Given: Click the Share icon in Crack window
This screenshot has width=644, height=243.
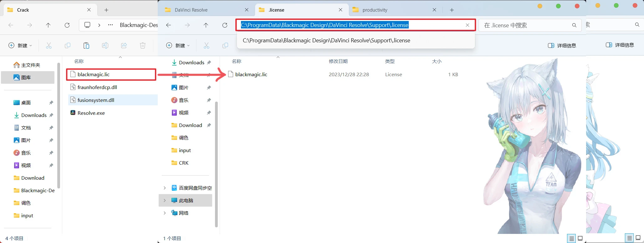Looking at the screenshot, I should (x=124, y=45).
